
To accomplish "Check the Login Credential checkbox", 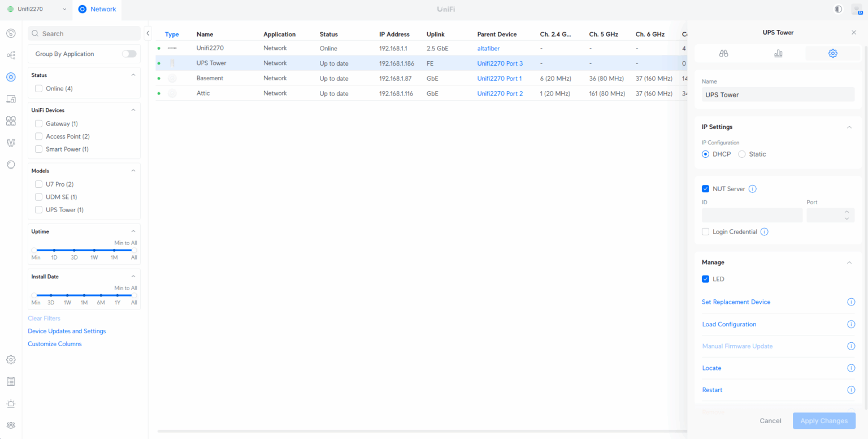I will tap(705, 231).
